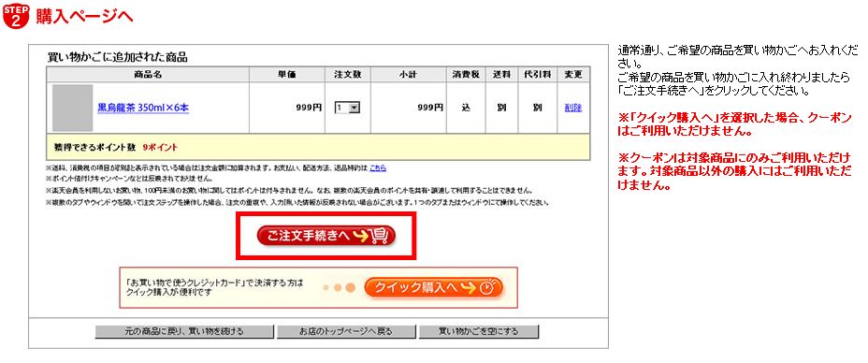Screen dimensions: 868x363
Task: Click the 小計 column header
Action: tap(408, 74)
